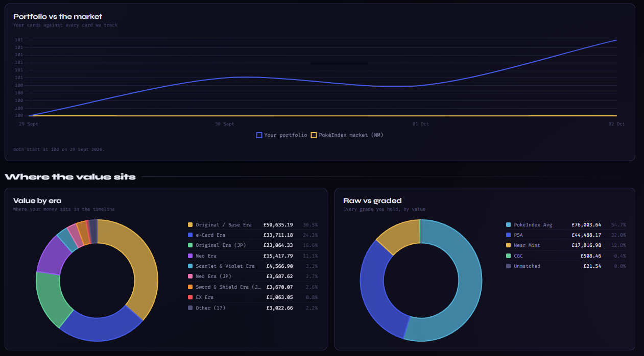Click the red swatch beside EX Era
The height and width of the screenshot is (356, 644).
190,297
